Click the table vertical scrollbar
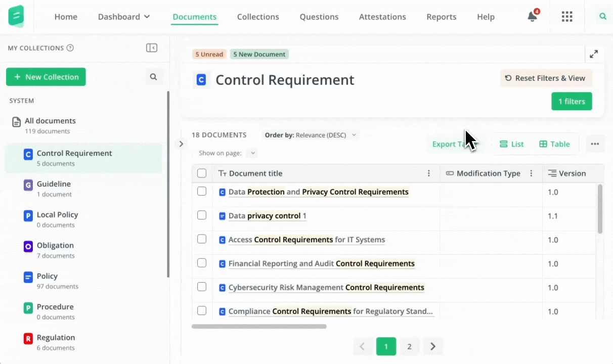The image size is (613, 364). point(600,209)
